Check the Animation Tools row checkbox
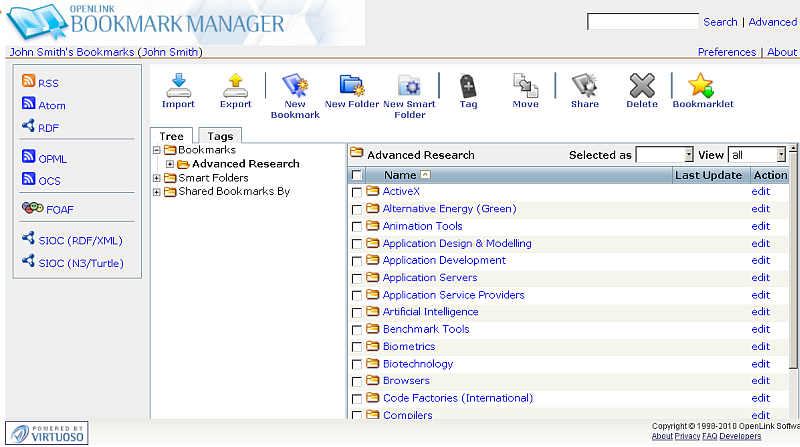 357,227
